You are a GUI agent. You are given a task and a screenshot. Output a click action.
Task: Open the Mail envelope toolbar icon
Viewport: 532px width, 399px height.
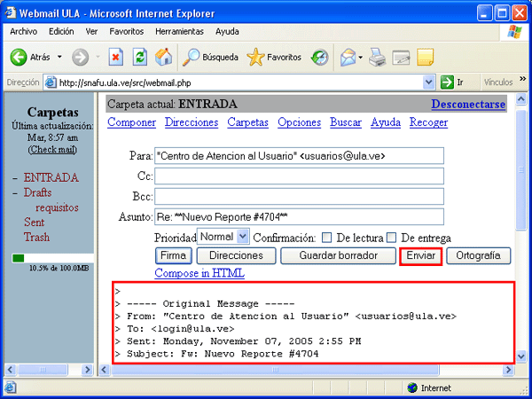click(x=347, y=58)
